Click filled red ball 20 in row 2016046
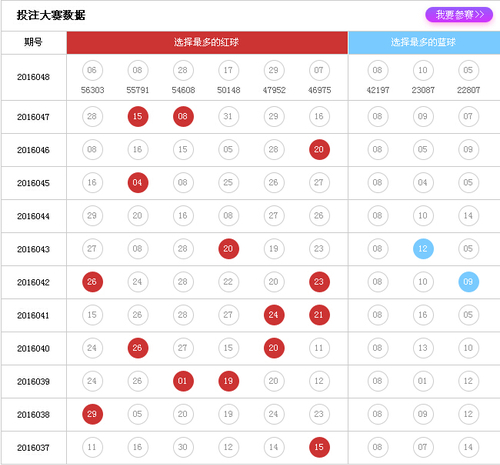 pyautogui.click(x=319, y=149)
